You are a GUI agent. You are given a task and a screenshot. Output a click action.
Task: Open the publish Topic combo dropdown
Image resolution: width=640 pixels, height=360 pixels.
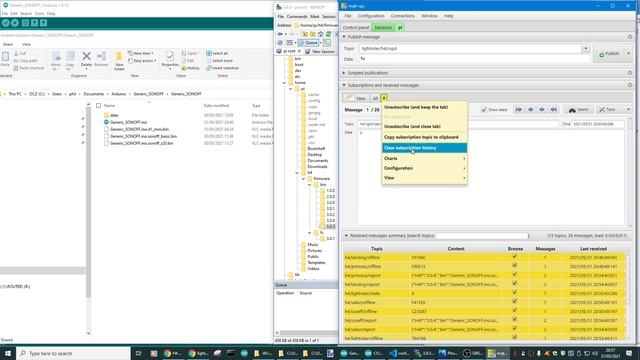(x=586, y=48)
